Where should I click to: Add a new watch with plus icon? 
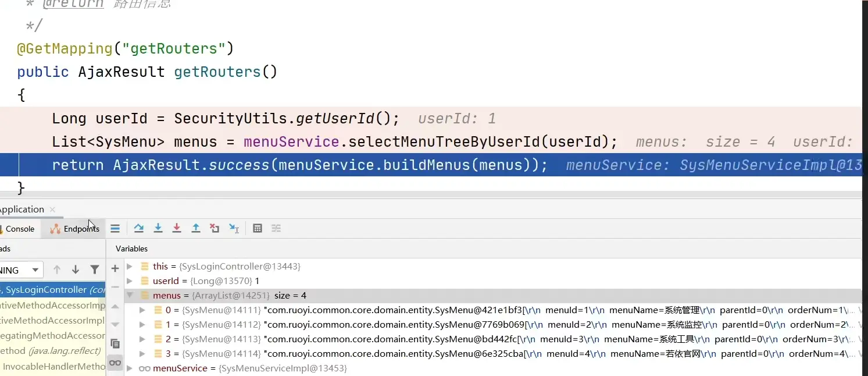pos(115,268)
